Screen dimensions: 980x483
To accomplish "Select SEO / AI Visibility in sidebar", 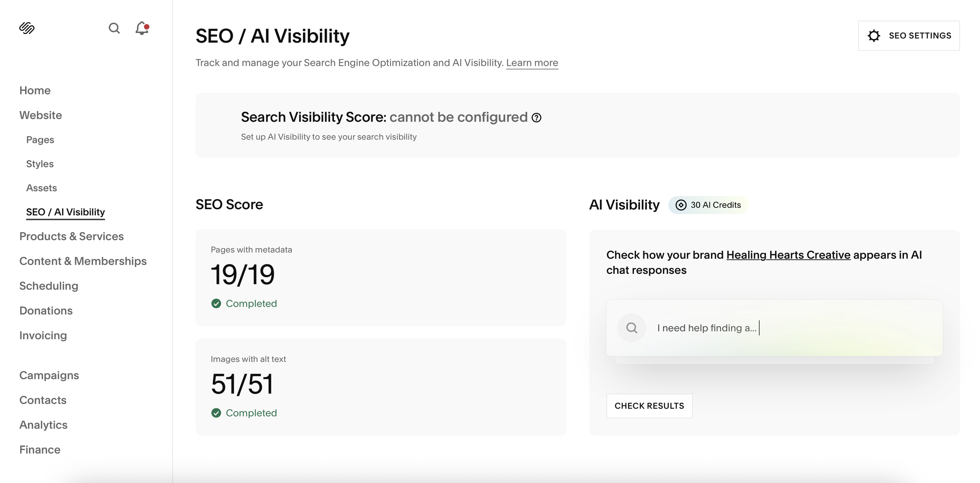I will click(65, 212).
